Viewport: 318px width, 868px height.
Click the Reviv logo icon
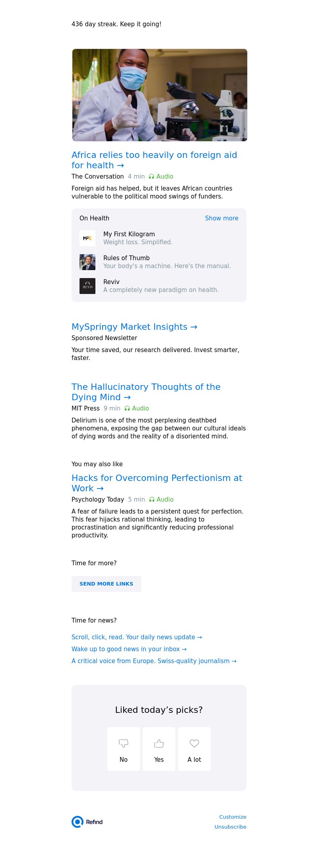click(87, 286)
